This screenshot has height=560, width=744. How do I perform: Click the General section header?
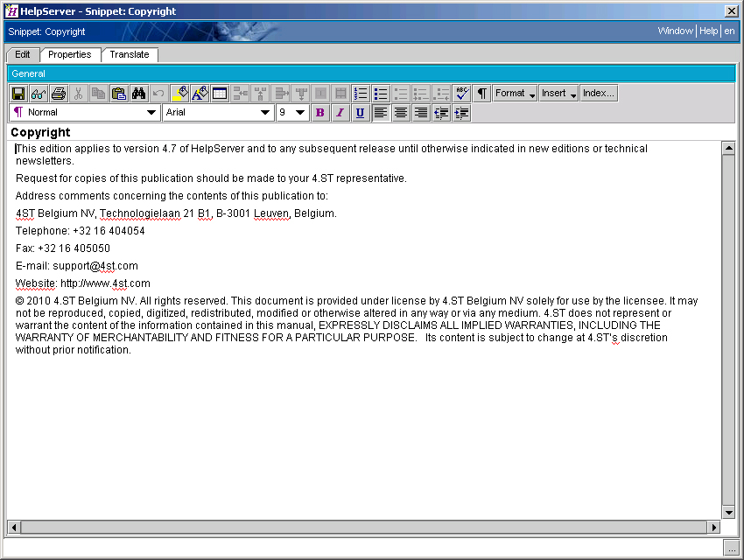pos(371,73)
